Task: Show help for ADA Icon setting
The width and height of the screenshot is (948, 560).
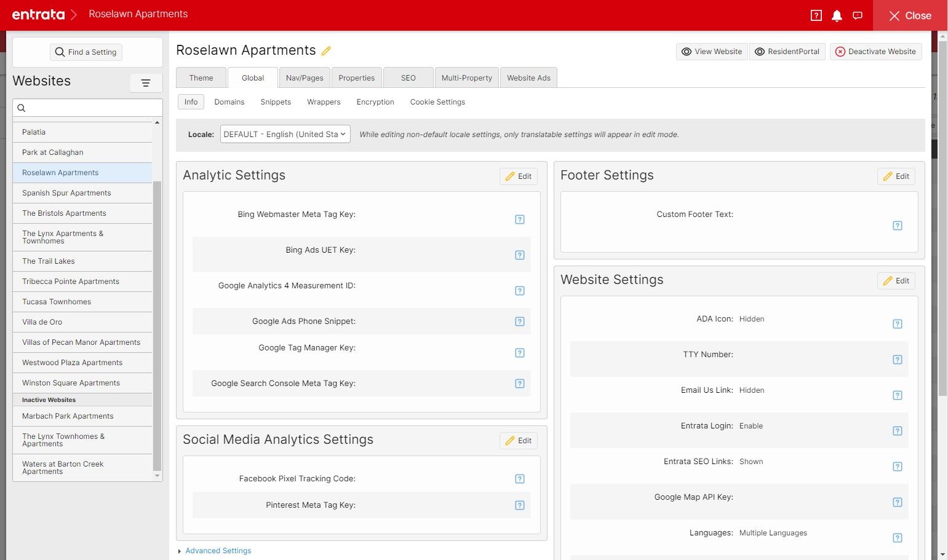Action: (898, 324)
